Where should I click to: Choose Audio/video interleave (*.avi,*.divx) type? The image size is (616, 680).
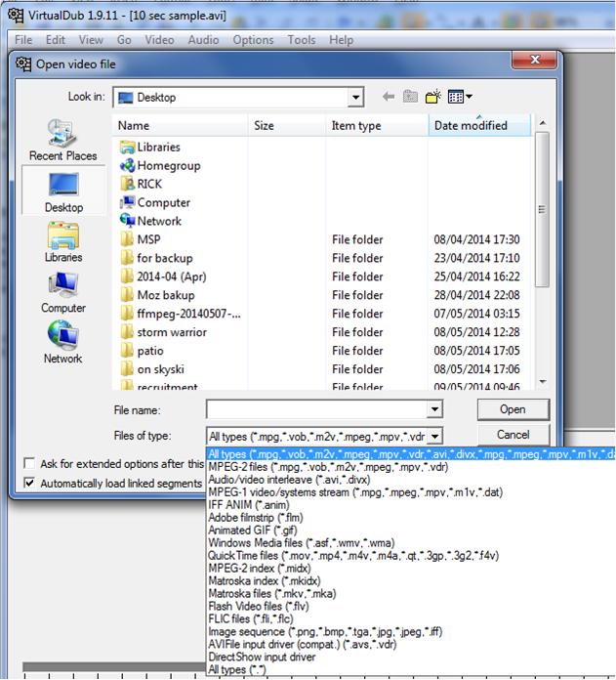[x=289, y=480]
